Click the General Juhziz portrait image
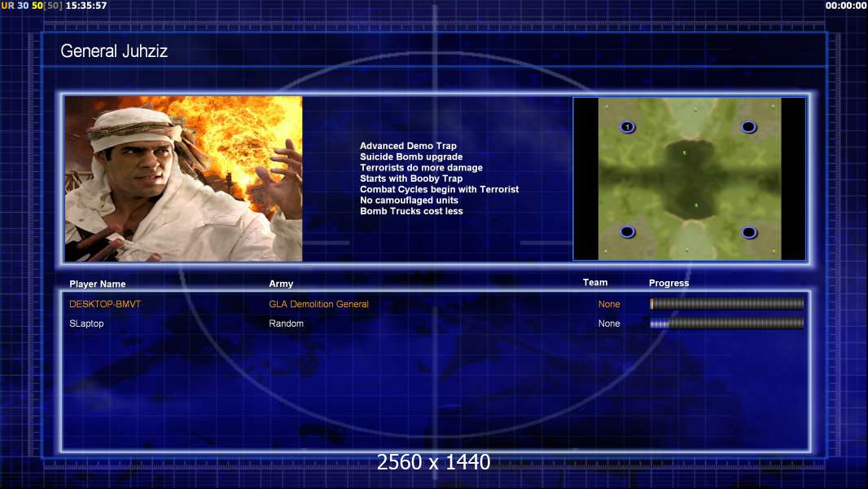The image size is (868, 489). tap(184, 178)
